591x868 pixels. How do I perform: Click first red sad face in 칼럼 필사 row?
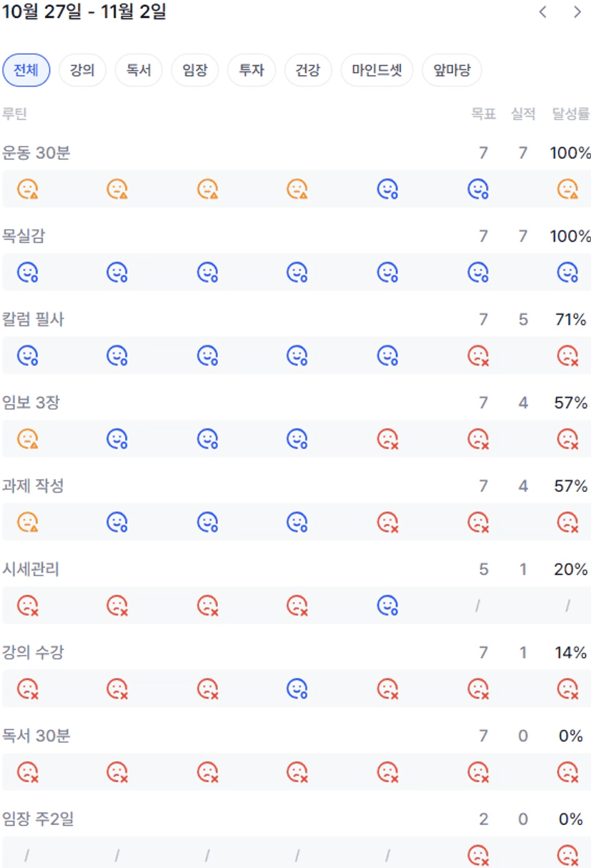(x=477, y=355)
